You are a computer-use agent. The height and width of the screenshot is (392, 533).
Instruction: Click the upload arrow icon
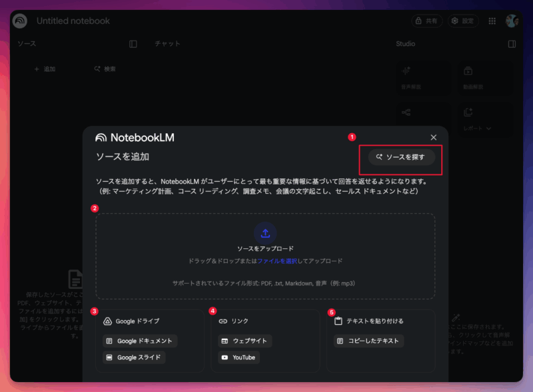click(265, 233)
